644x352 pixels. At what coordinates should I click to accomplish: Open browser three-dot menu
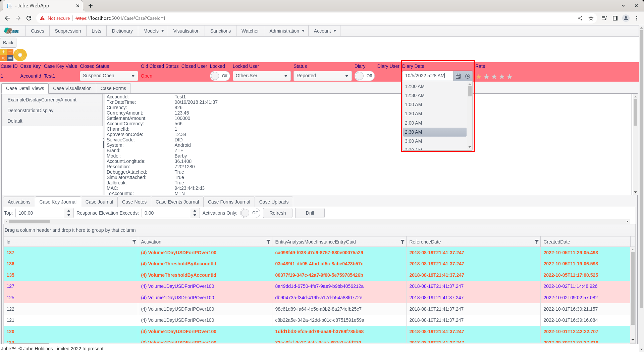(x=637, y=18)
